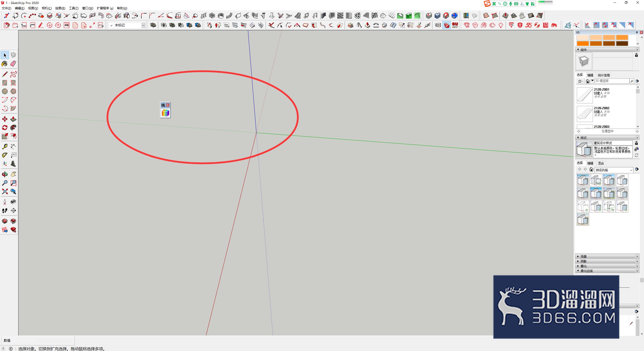
Task: Expand the 阴影 panel
Action: point(578,261)
